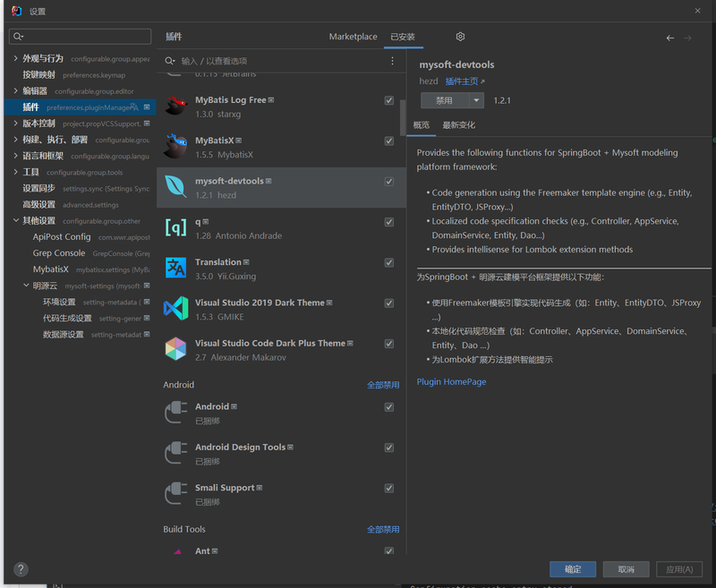Click the plugin list vertical scrollbar
Viewport: 716px width, 588px height.
(x=402, y=117)
